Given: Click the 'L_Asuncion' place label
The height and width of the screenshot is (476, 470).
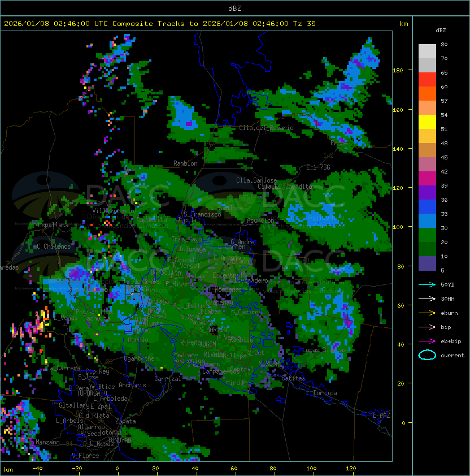Looking at the screenshot, I should point(257,220).
